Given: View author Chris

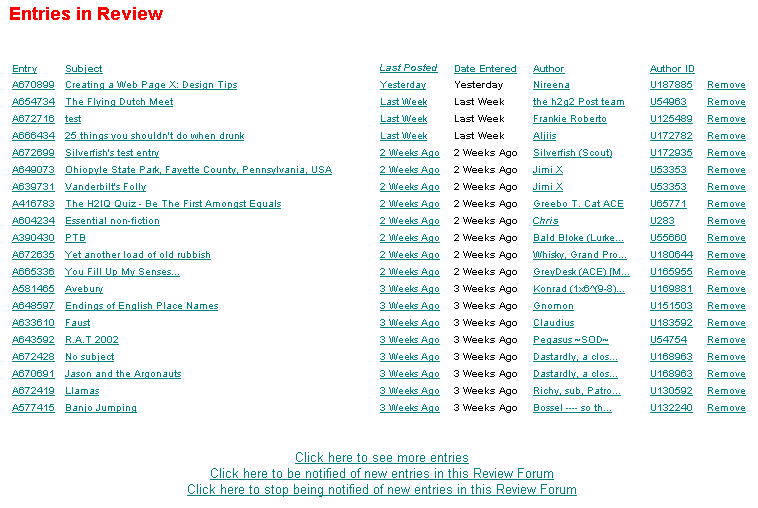Looking at the screenshot, I should tap(545, 220).
